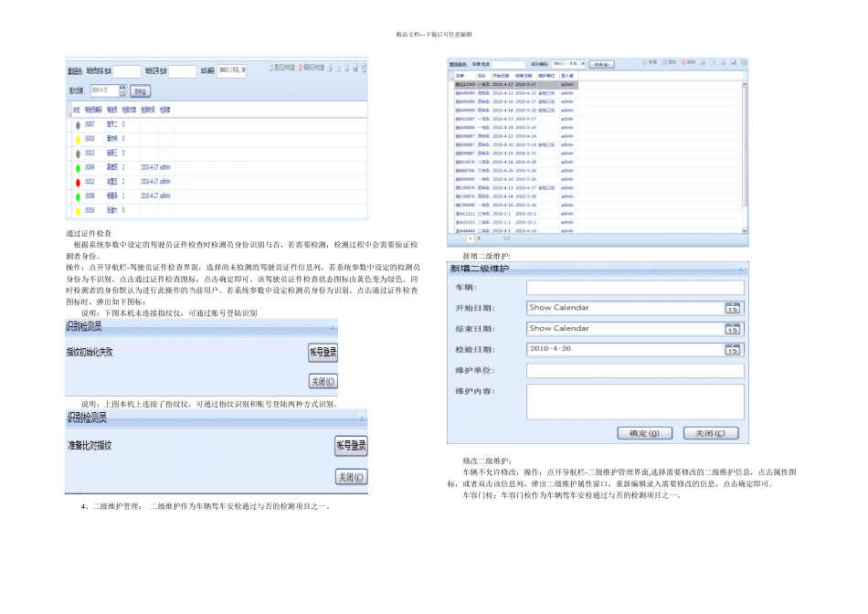Select page 1 in the pager
The width and height of the screenshot is (868, 614).
click(470, 238)
